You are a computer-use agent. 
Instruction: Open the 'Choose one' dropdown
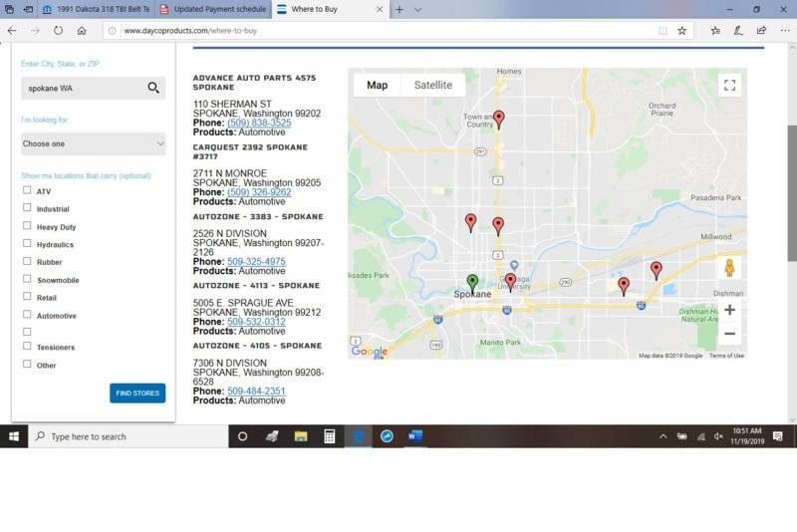93,143
